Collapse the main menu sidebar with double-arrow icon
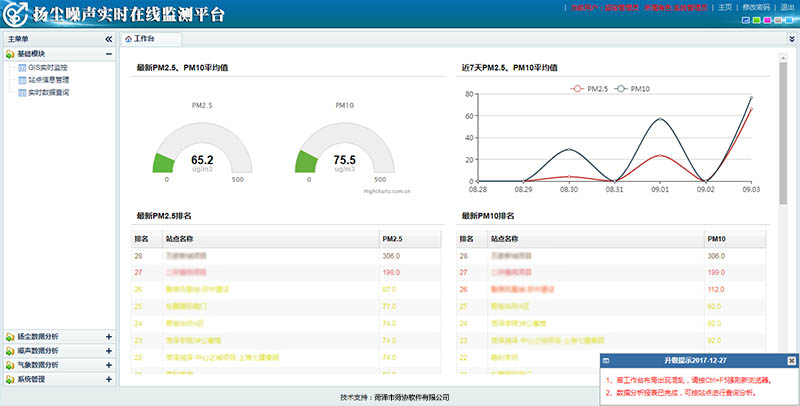This screenshot has width=800, height=406. tap(108, 39)
